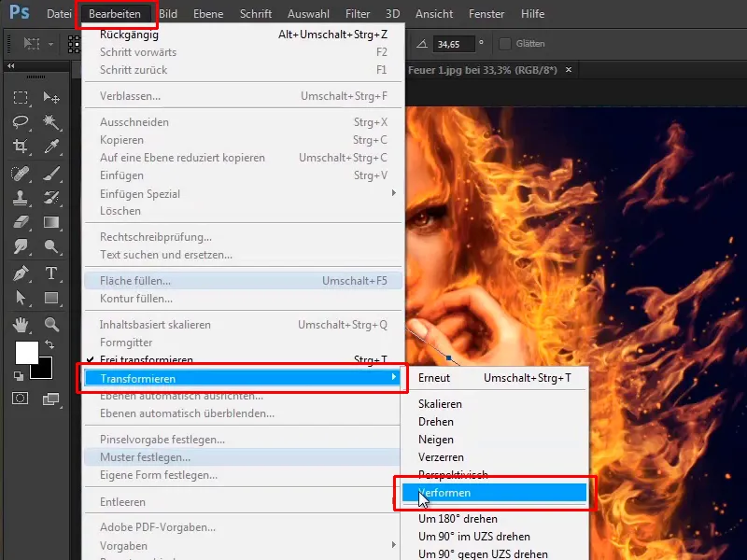The width and height of the screenshot is (747, 560).
Task: Click the Photoshop Ps logo icon
Action: pos(19,13)
